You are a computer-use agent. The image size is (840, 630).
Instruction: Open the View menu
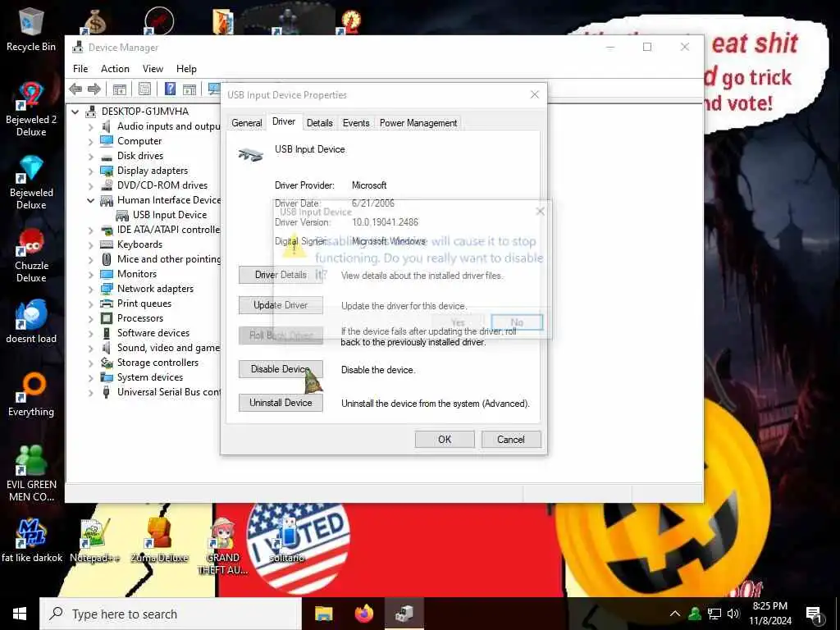coord(153,69)
